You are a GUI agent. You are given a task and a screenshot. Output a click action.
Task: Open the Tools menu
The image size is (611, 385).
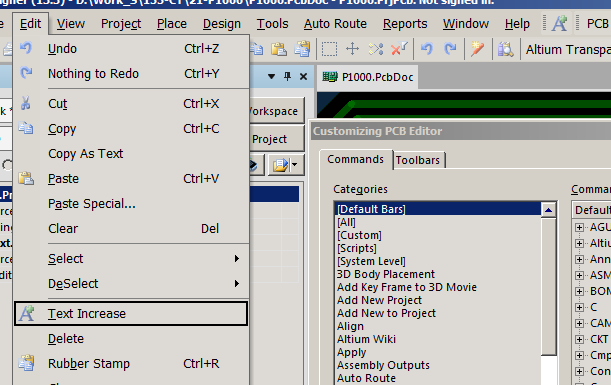pos(272,24)
